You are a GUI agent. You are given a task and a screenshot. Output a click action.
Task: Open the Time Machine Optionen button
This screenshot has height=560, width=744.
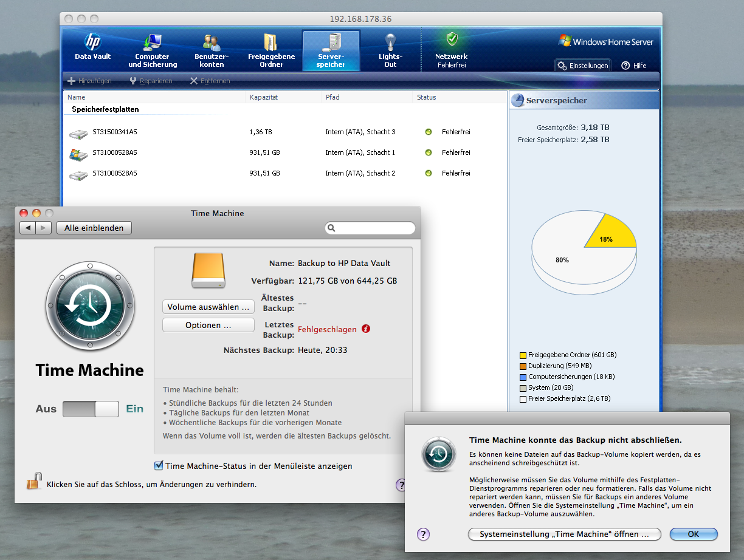pos(208,325)
